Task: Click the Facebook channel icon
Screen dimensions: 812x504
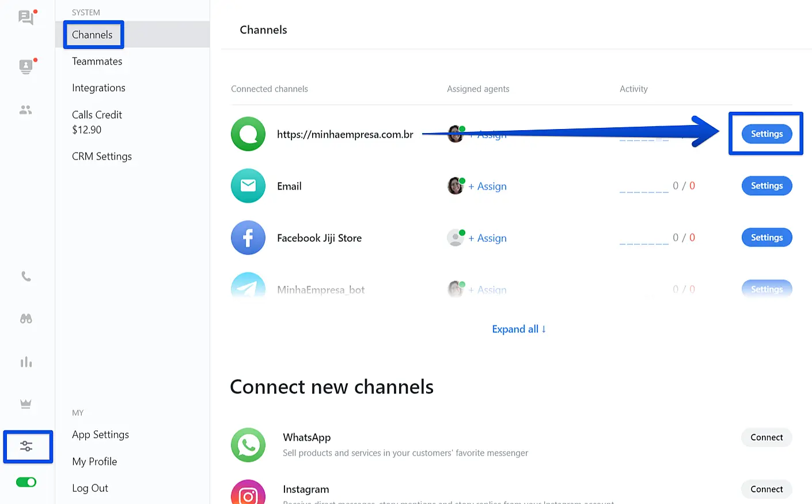Action: [248, 238]
